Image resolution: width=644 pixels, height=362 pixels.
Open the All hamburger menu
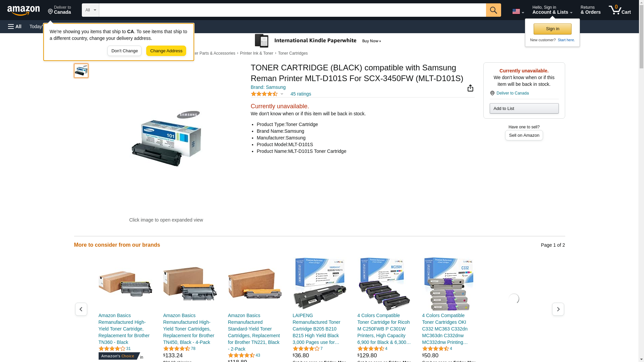click(15, 26)
